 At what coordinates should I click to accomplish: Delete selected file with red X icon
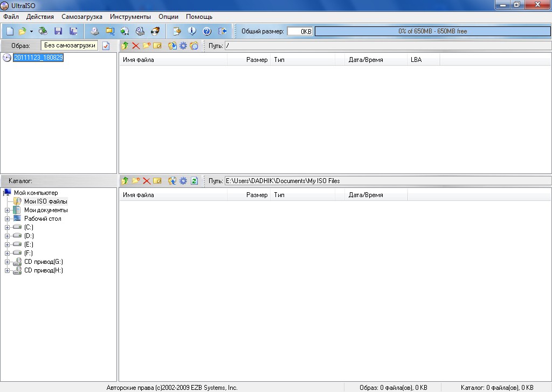[x=136, y=45]
